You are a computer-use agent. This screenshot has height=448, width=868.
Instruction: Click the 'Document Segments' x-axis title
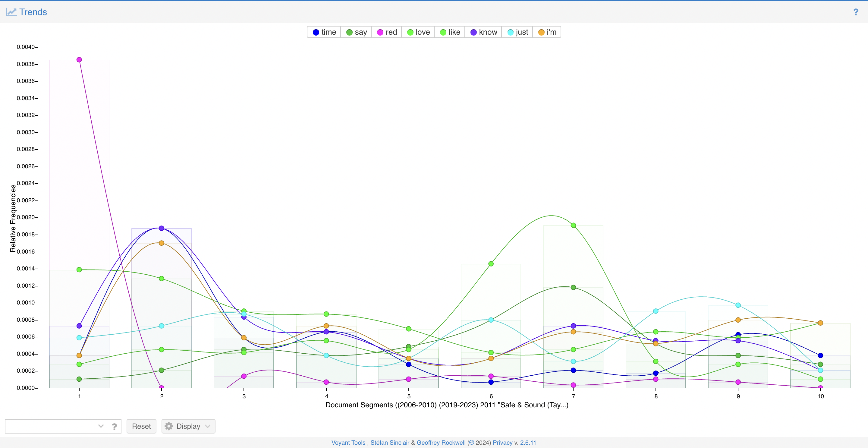(x=447, y=405)
